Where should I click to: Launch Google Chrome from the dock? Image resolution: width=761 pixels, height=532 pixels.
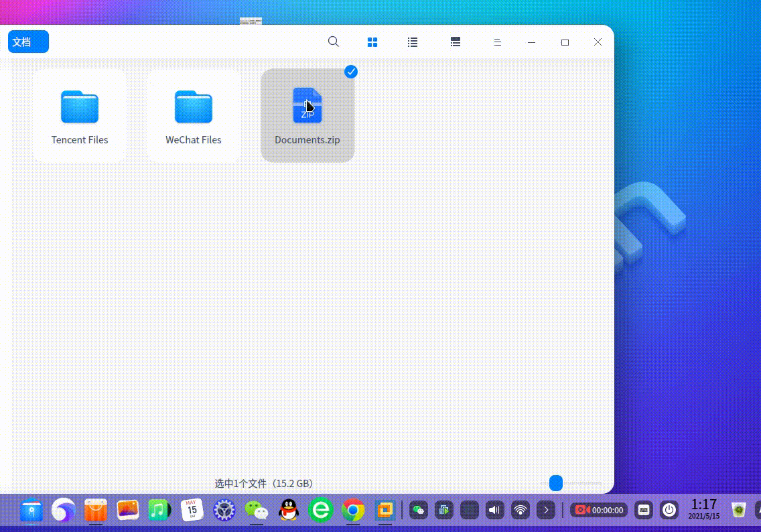353,511
